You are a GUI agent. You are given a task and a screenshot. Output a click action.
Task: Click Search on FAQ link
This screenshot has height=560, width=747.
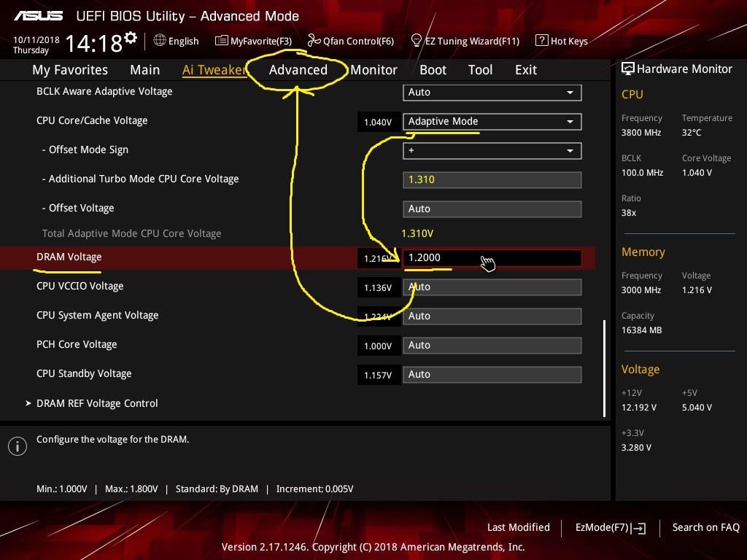(705, 527)
